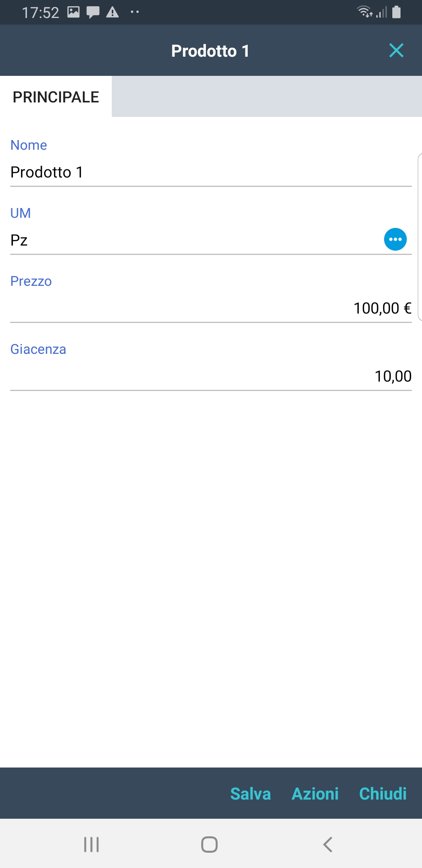Tap the chat bubble notification icon
Screen dimensions: 422x868
click(93, 12)
